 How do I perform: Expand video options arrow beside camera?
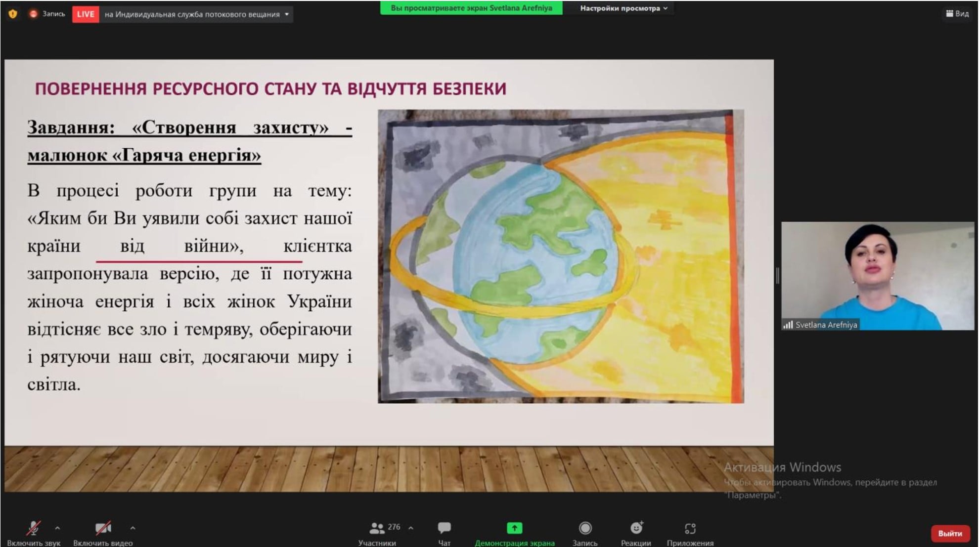(133, 528)
